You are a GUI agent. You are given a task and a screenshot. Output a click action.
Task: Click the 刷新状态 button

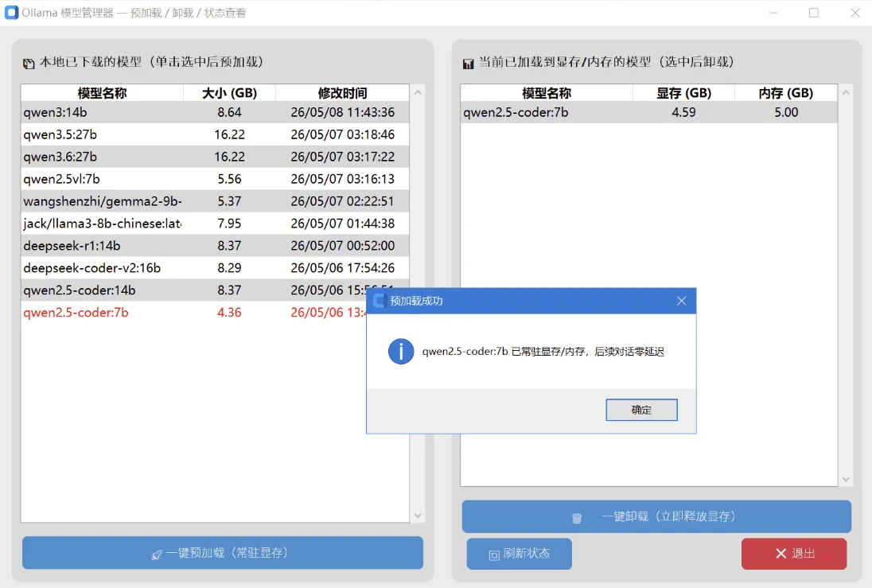pos(519,554)
